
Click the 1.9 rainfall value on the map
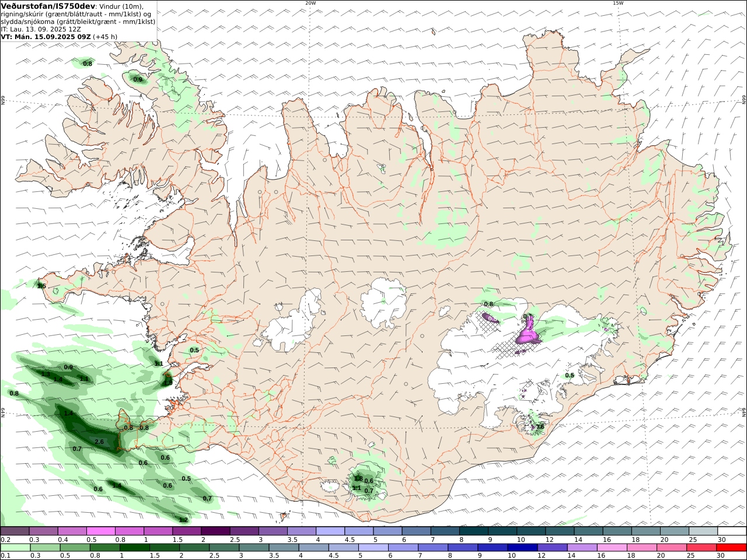[167, 383]
